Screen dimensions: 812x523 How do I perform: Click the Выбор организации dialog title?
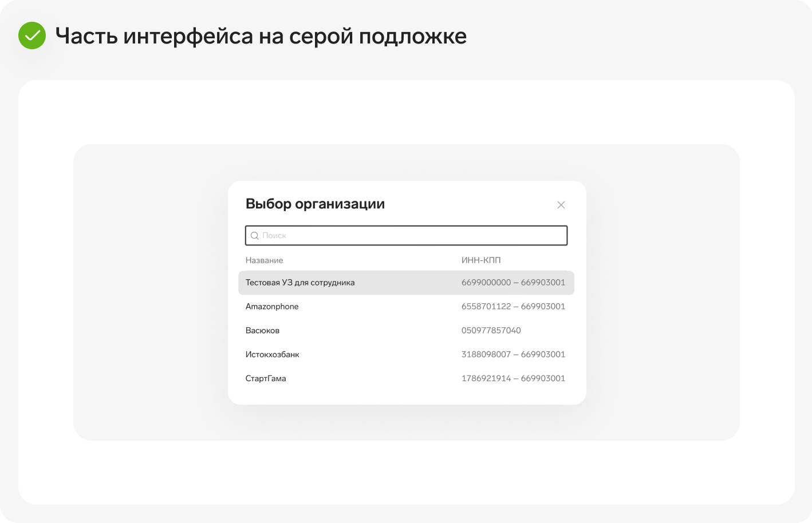click(x=315, y=204)
